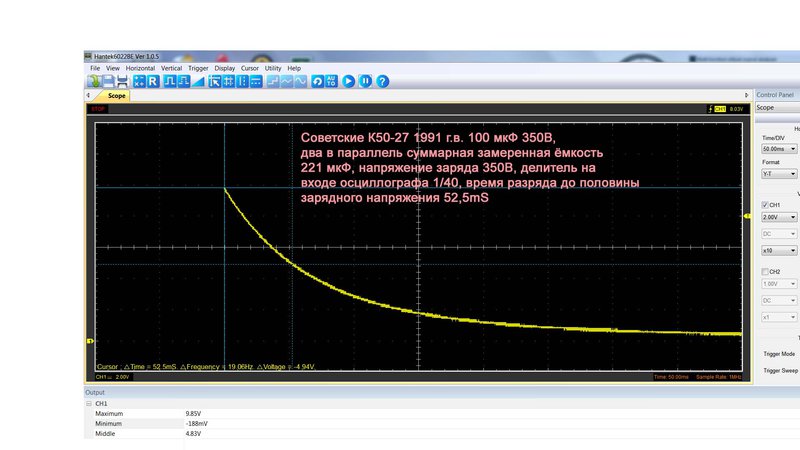The height and width of the screenshot is (450, 800).
Task: Pause acquisition with the pause button
Action: tap(365, 81)
